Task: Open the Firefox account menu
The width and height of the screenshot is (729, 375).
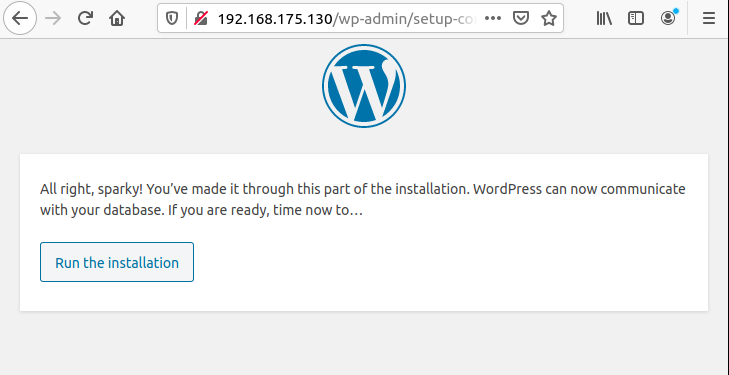Action: tap(668, 18)
